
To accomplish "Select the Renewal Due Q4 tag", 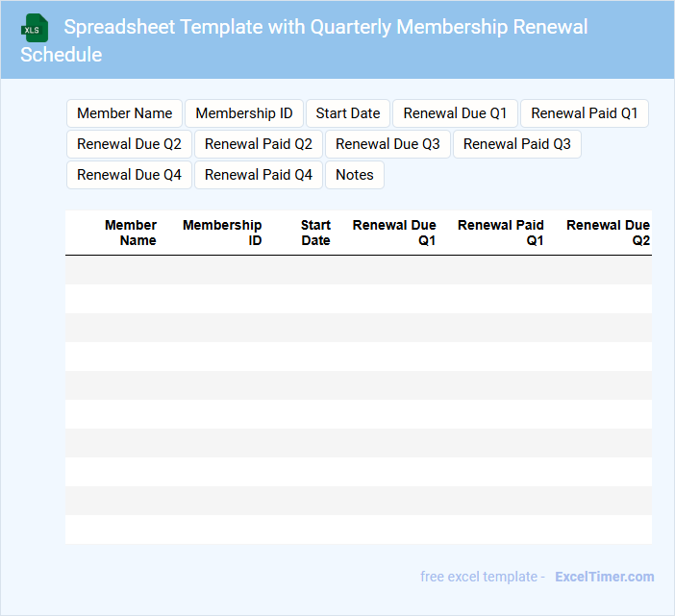I will click(x=129, y=175).
